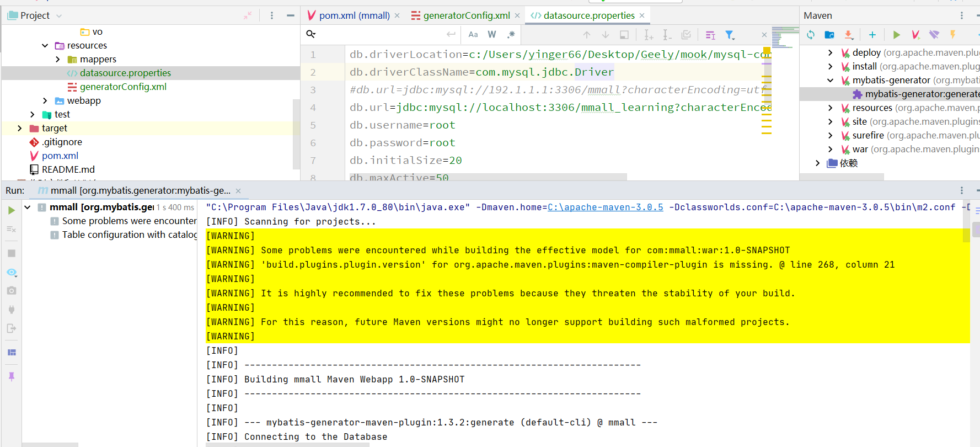Click the plug icon in Run toolbar
The width and height of the screenshot is (980, 447).
(12, 310)
